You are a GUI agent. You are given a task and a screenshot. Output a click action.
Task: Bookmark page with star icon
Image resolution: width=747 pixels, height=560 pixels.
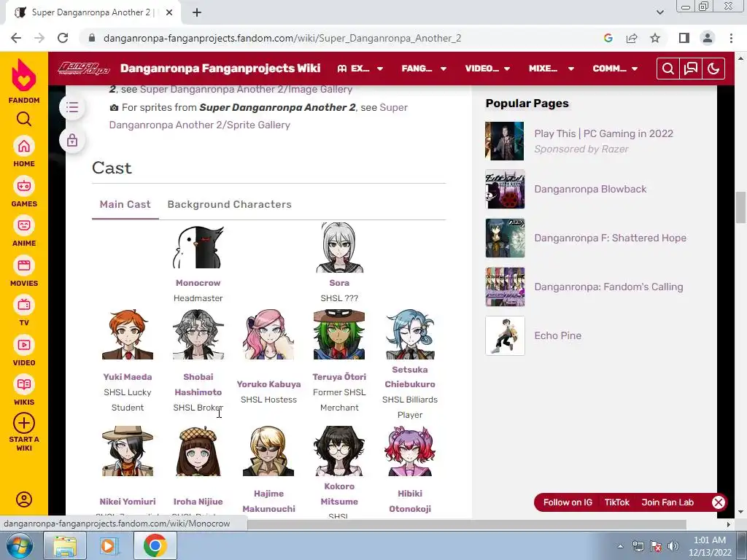click(655, 38)
